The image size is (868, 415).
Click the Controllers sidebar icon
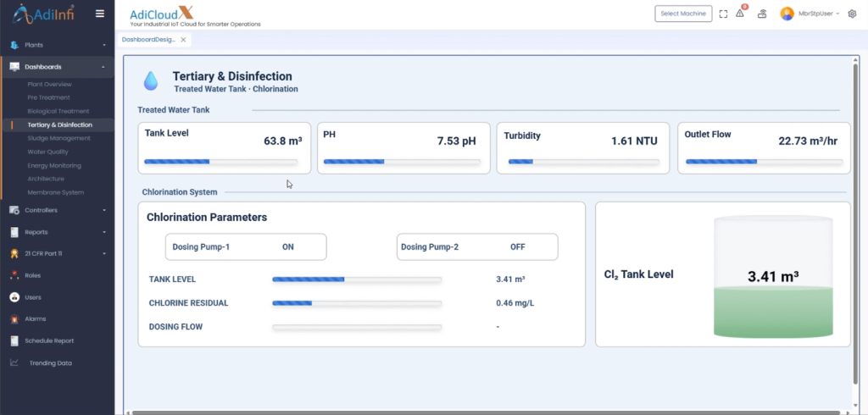click(x=15, y=210)
